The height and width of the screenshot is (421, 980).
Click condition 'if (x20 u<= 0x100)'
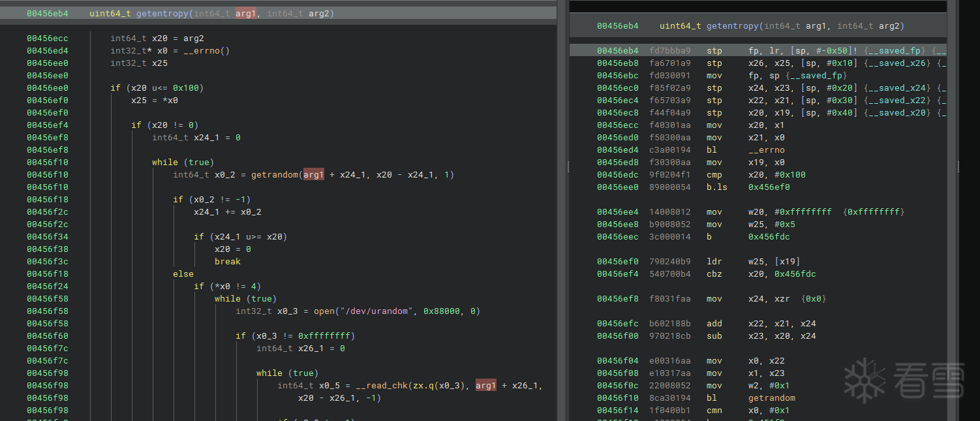157,88
